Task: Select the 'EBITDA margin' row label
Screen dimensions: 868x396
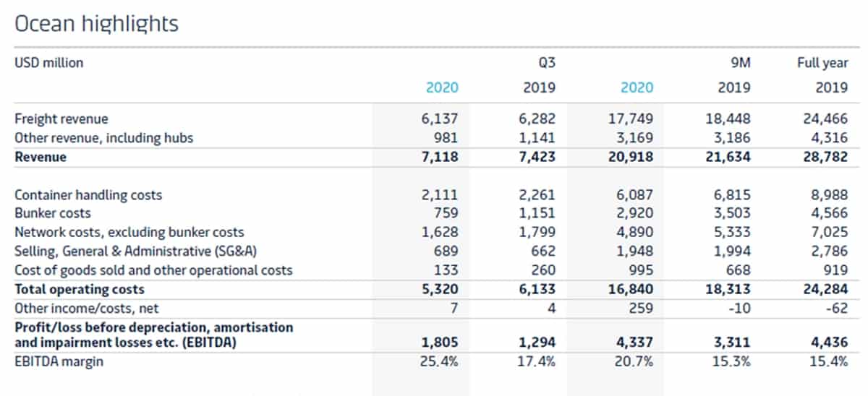Action: pos(59,361)
